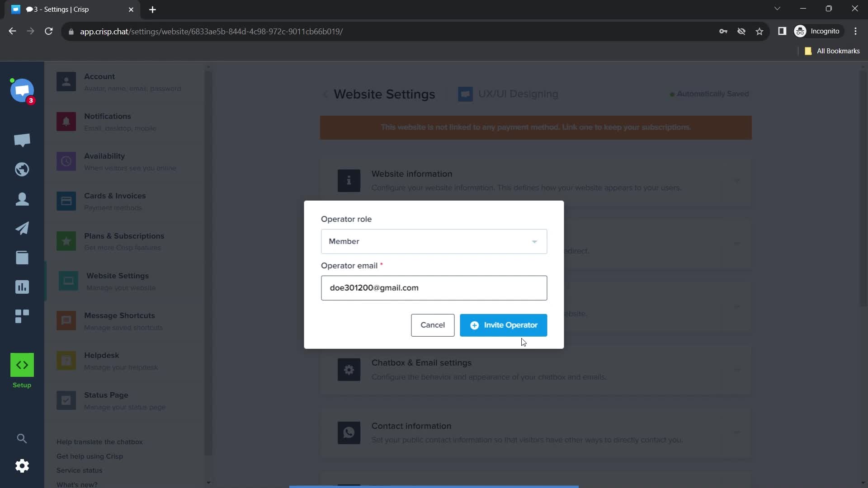Click the Notifications icon in sidebar
The image size is (868, 488).
66,121
